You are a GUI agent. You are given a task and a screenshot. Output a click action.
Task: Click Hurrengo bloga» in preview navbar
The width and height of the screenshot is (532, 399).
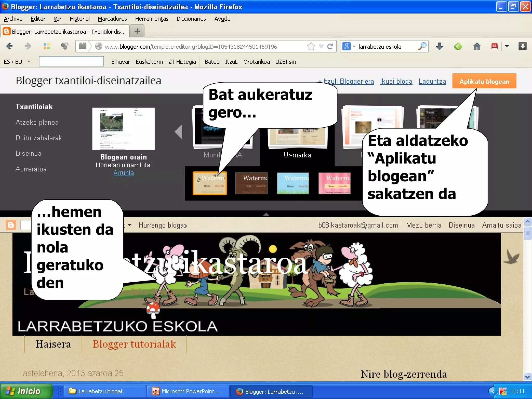tap(163, 225)
